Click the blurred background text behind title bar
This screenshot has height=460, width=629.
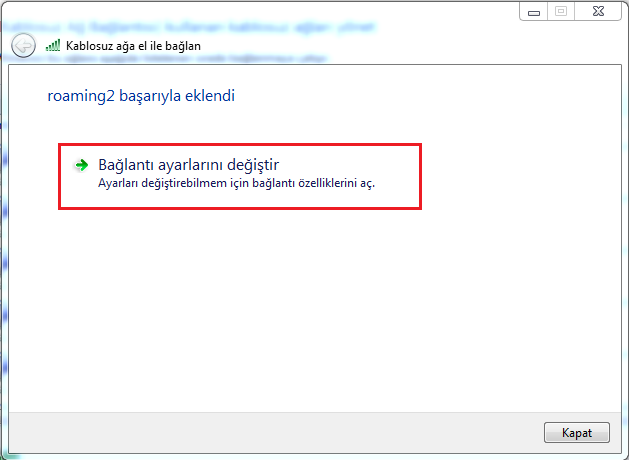tap(200, 21)
